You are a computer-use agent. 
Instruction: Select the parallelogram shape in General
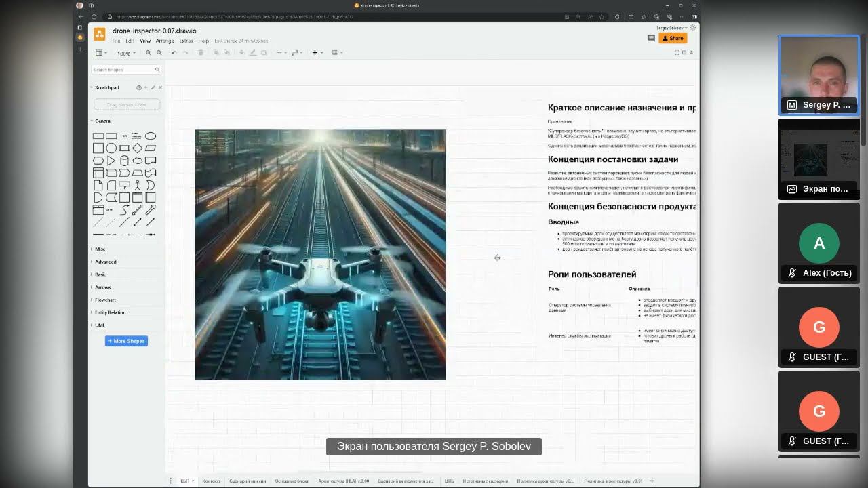tap(151, 148)
